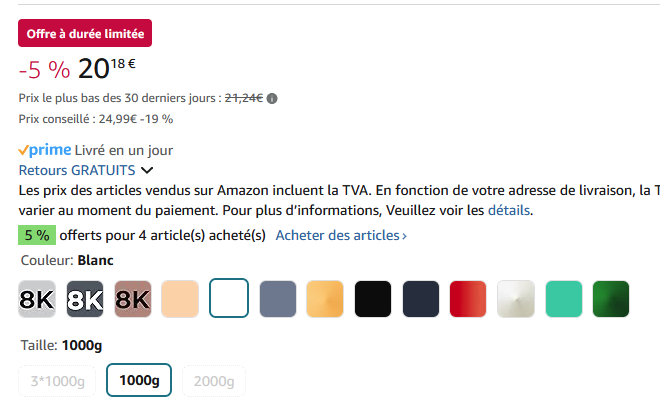Pick the golden orange color swatch

(x=325, y=299)
